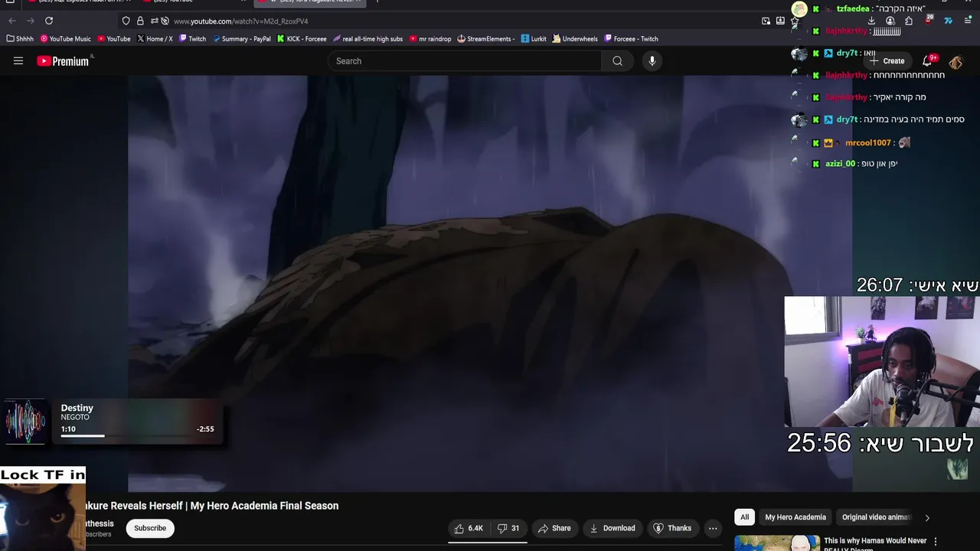The height and width of the screenshot is (551, 980).
Task: Click the address bar URL youtube.com/watch
Action: 240,21
